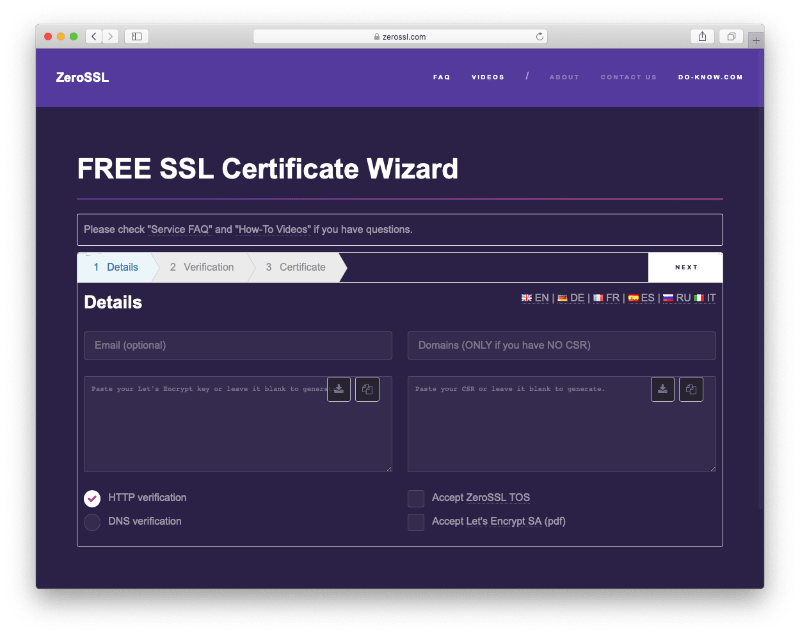Viewport: 800px width, 636px height.
Task: Select HTTP verification option
Action: [92, 498]
